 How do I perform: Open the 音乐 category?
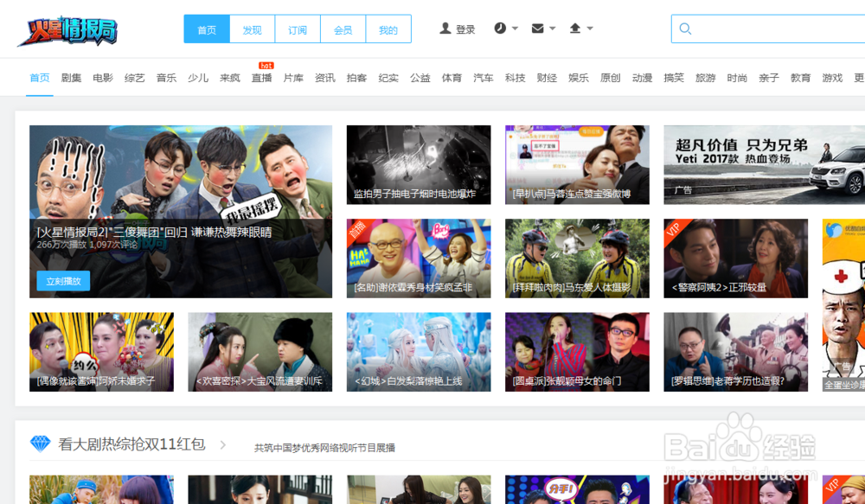coord(166,78)
